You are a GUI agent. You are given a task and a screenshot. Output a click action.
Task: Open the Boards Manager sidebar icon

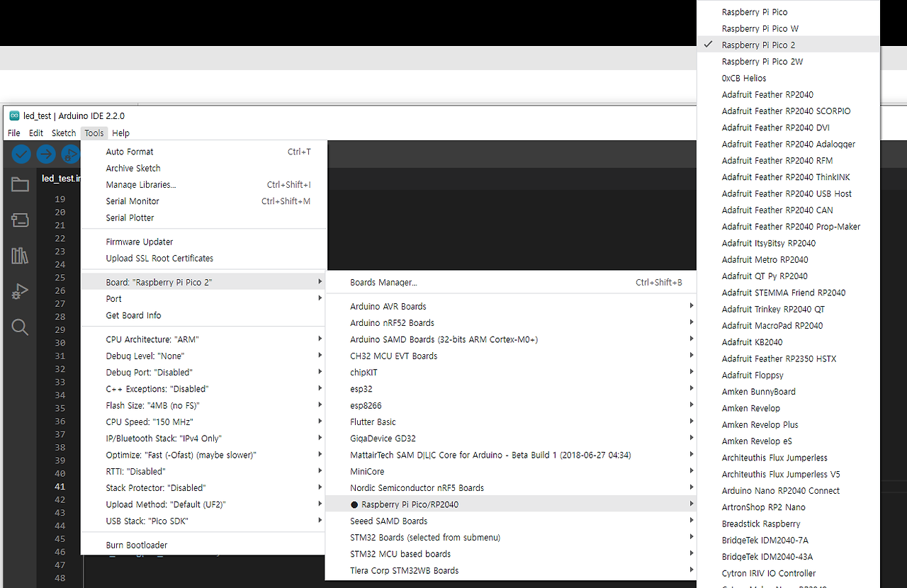click(x=20, y=220)
